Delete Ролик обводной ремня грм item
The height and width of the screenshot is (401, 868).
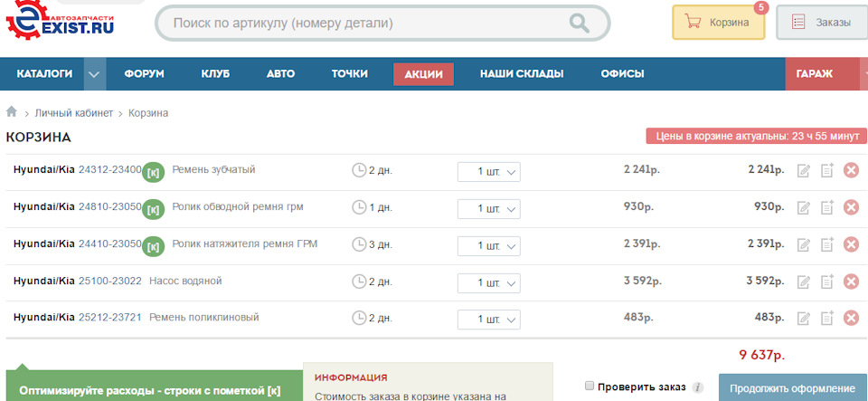click(x=851, y=207)
